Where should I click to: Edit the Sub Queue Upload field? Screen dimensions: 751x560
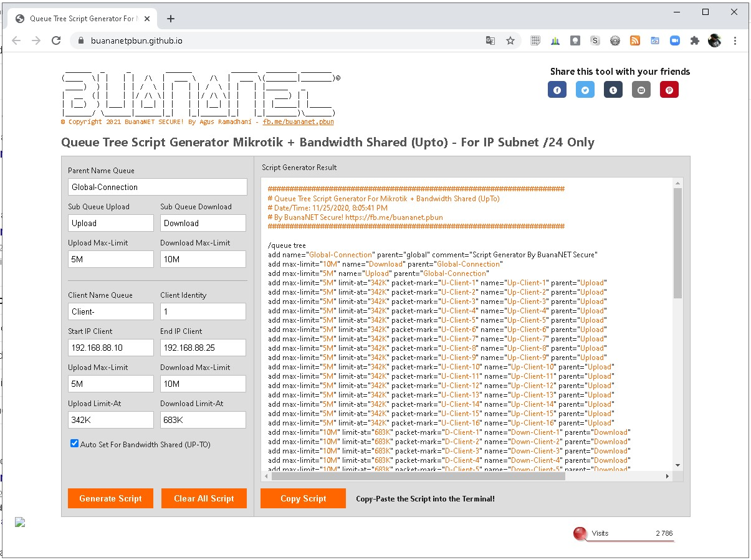pos(111,223)
